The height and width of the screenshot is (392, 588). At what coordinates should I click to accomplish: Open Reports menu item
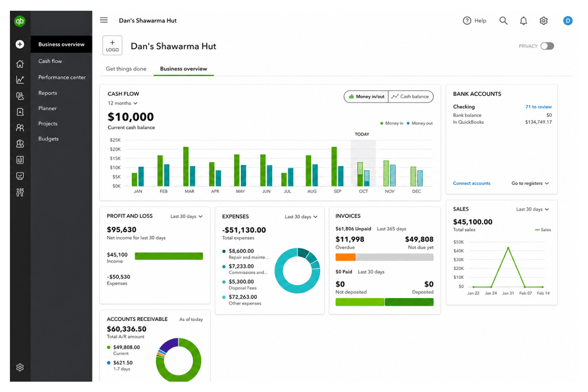48,93
